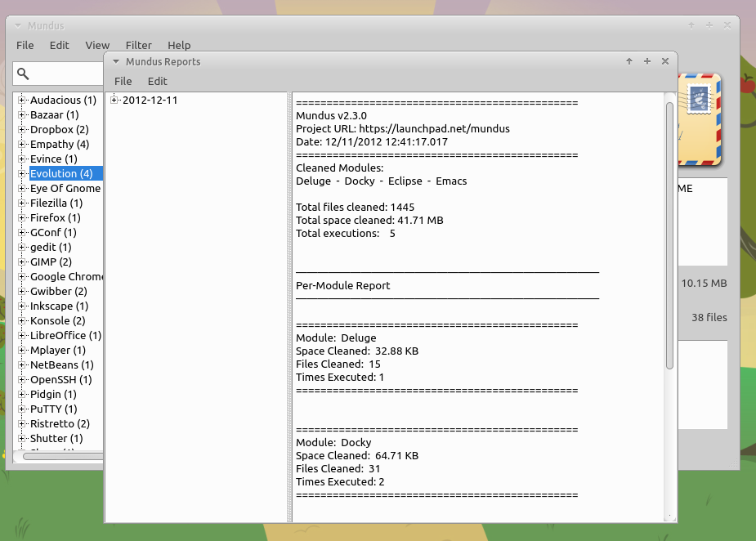Select Ristretto (2) in the module list

(x=60, y=423)
